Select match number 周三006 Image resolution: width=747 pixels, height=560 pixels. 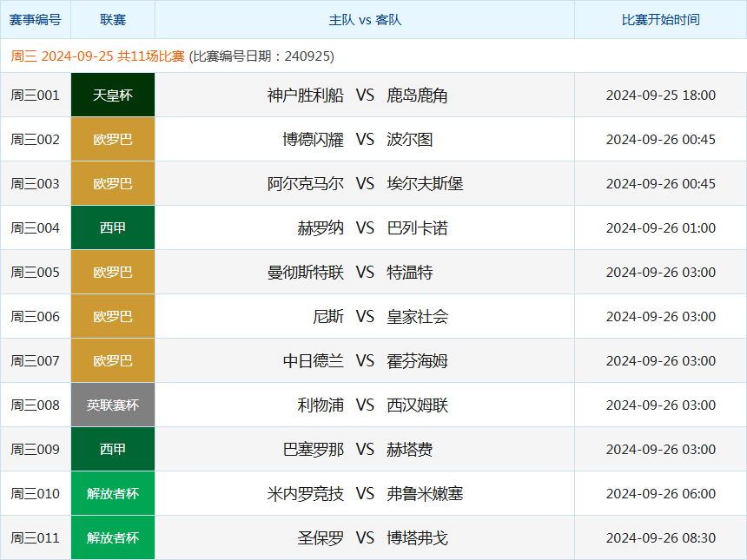[x=36, y=317]
